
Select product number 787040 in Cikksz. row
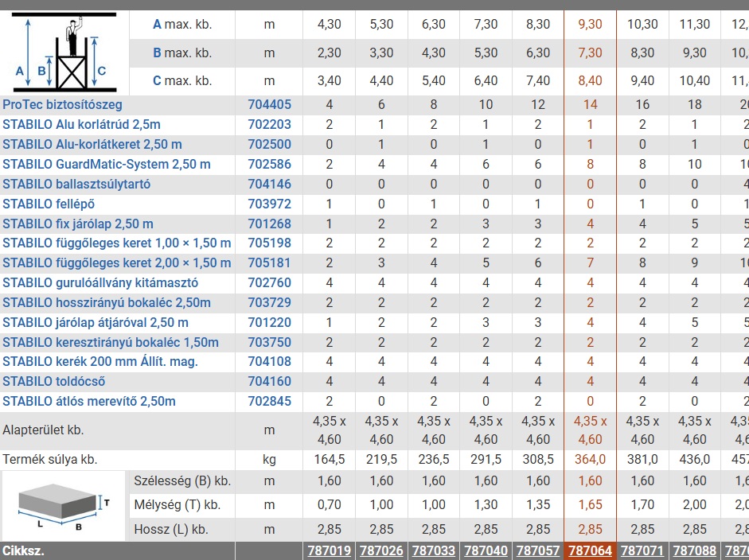486,551
